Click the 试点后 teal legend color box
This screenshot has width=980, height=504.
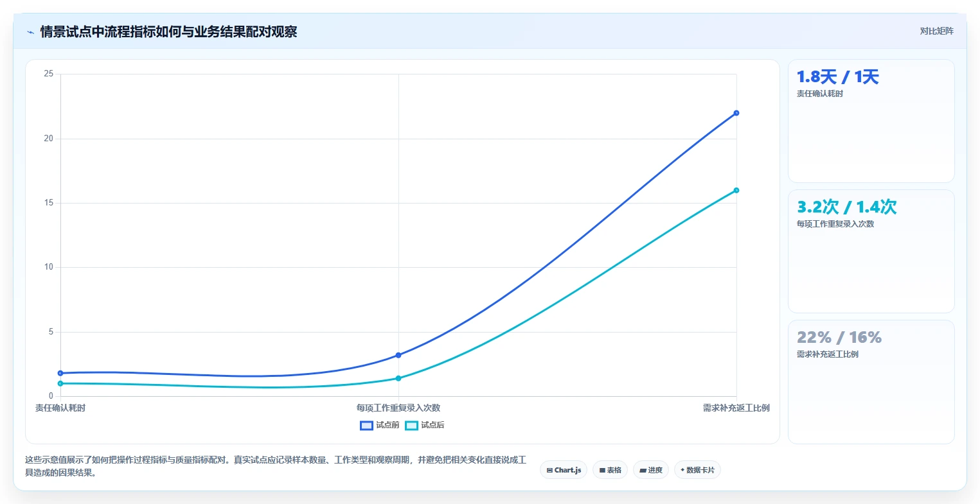point(411,425)
